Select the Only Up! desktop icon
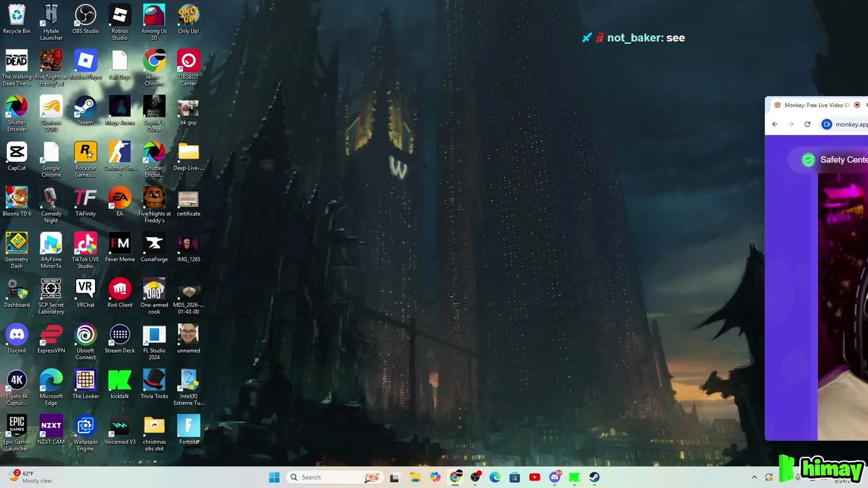The width and height of the screenshot is (868, 488). click(189, 19)
